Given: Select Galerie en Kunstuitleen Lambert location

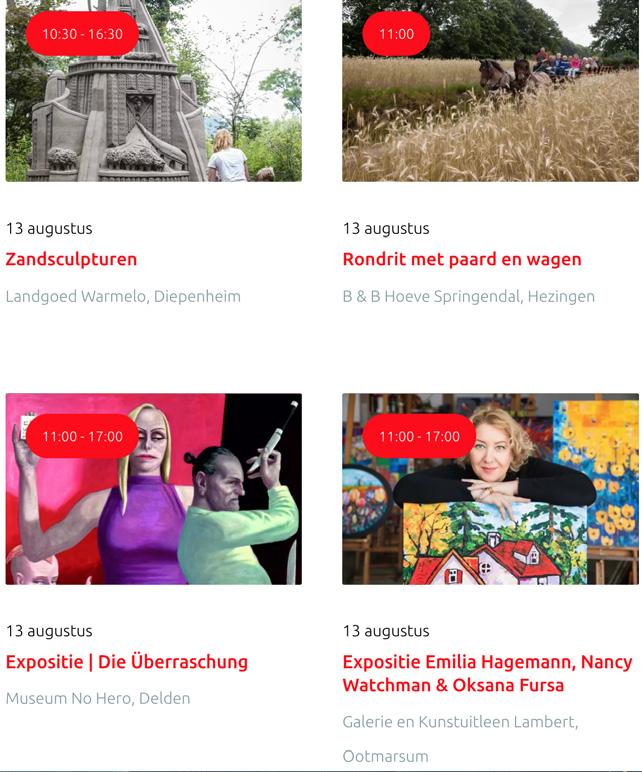Looking at the screenshot, I should coord(460,722).
